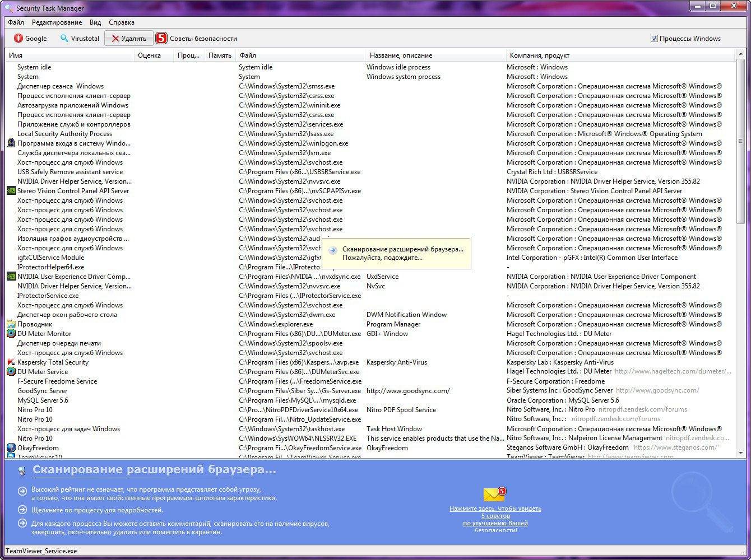Click Crystal Rich Ltd : USBSRService cell
751x560 pixels.
pyautogui.click(x=552, y=172)
